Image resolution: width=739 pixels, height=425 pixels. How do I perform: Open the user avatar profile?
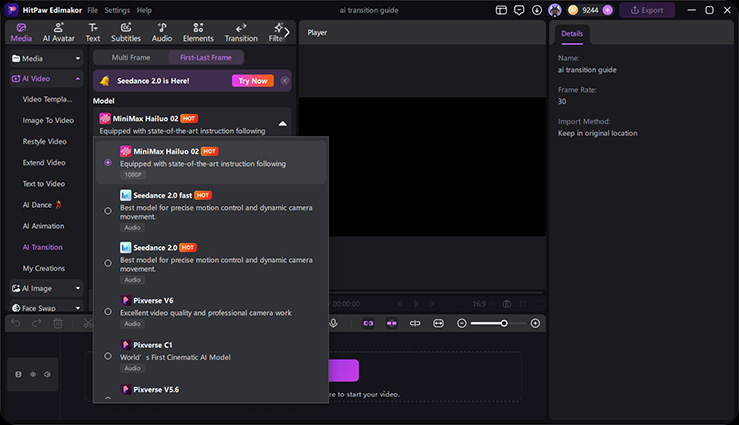pyautogui.click(x=555, y=10)
